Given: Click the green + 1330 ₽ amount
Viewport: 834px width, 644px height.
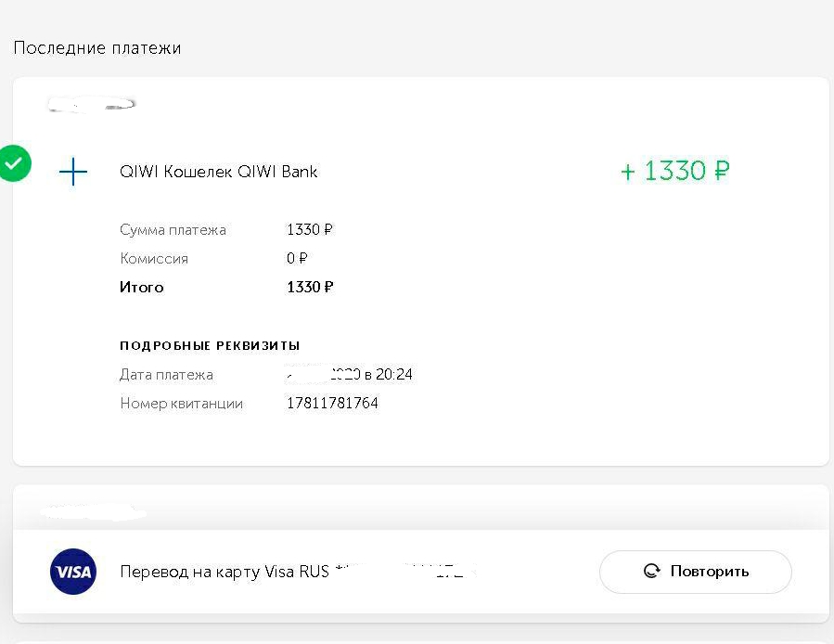Looking at the screenshot, I should (x=674, y=171).
